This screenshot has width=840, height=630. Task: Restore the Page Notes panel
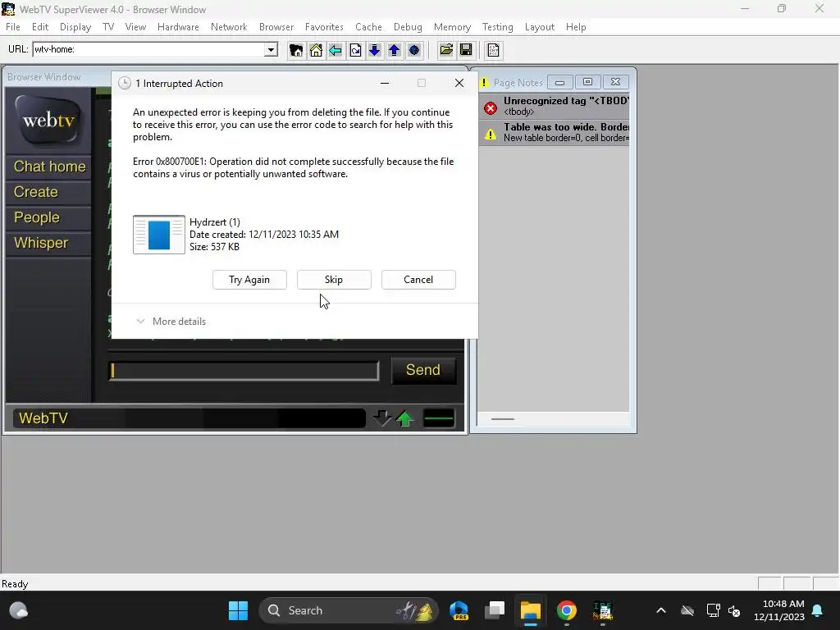pyautogui.click(x=587, y=83)
